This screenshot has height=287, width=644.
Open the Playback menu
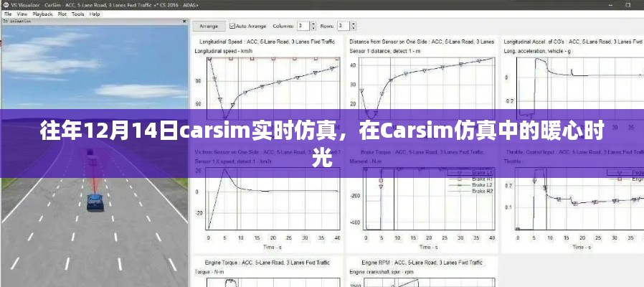click(43, 14)
